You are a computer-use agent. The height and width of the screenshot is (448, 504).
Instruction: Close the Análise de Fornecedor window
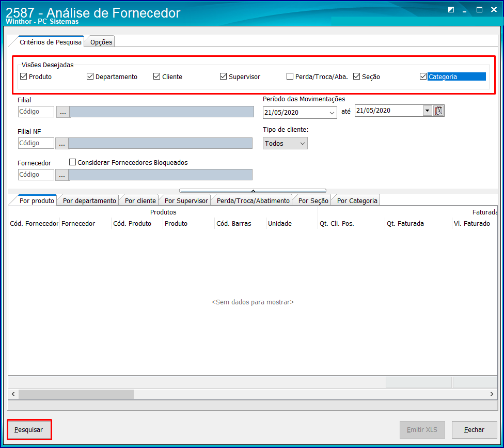tap(494, 10)
